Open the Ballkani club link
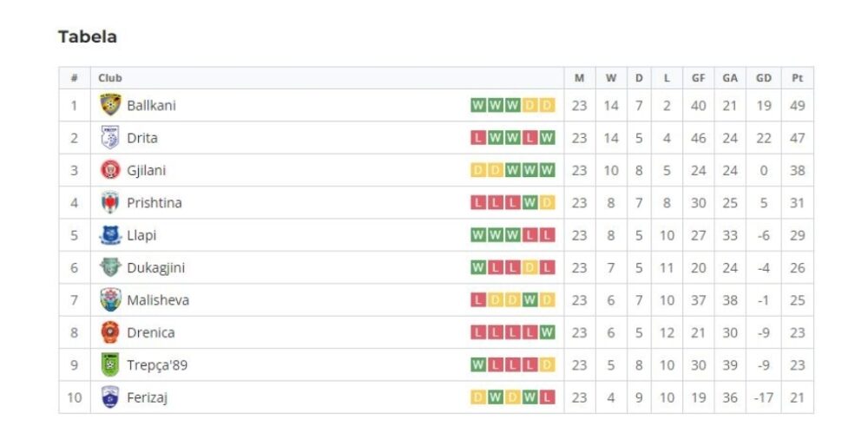Screen dimensions: 868x446 [151, 105]
